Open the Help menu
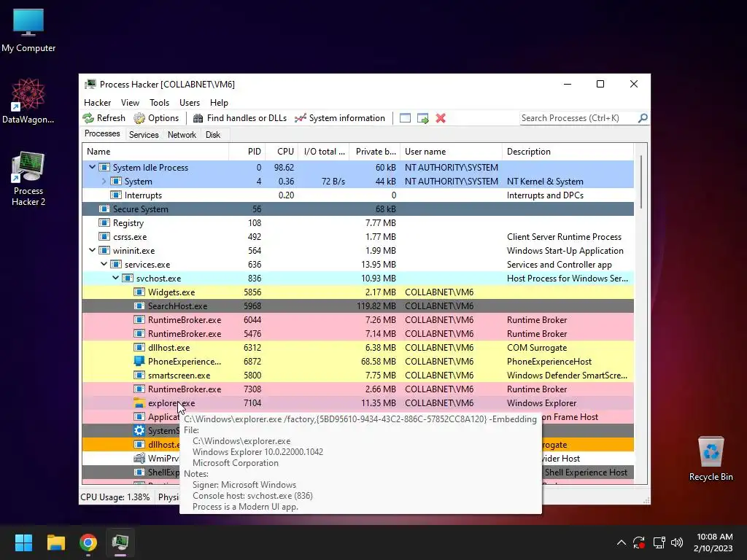Screen dimensions: 747x560 coord(219,102)
